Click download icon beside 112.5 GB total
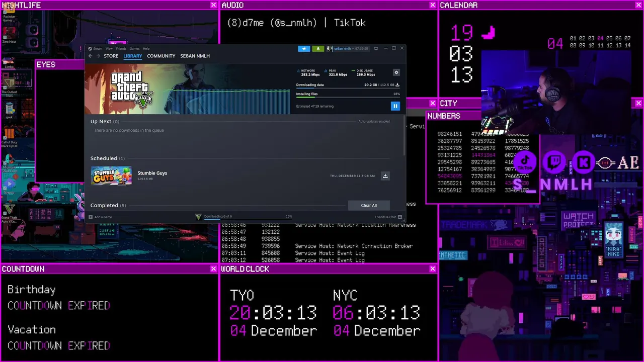Viewport: 644px width, 362px height. [x=397, y=85]
